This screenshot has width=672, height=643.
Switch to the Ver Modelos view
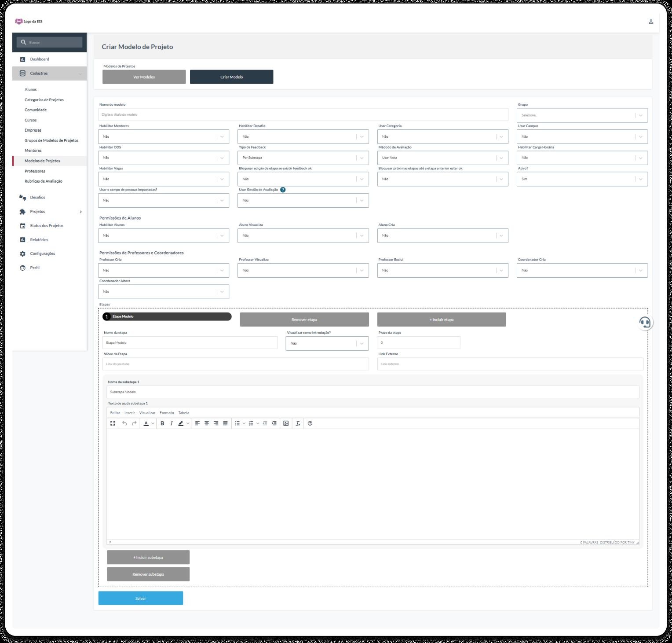pos(144,77)
